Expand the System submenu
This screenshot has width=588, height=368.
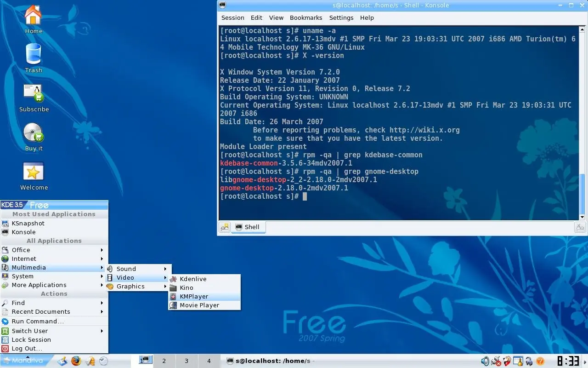tap(54, 276)
